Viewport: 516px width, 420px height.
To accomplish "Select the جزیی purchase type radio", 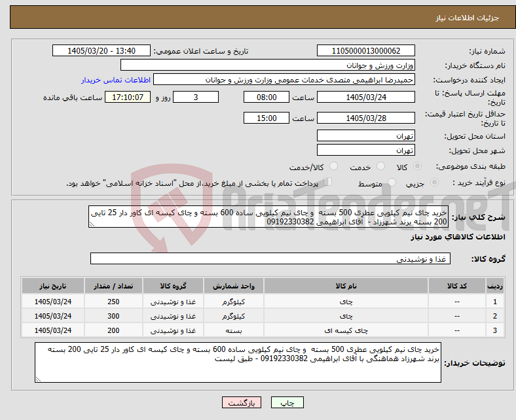I will [x=434, y=183].
